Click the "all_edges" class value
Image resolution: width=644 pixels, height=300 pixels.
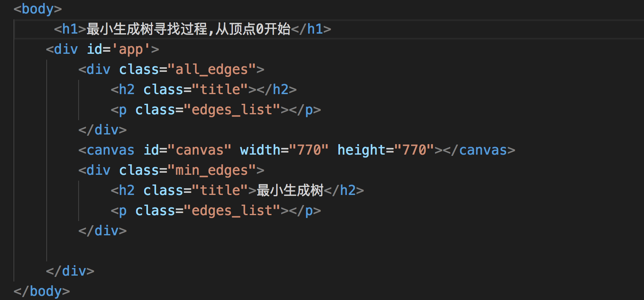[212, 69]
